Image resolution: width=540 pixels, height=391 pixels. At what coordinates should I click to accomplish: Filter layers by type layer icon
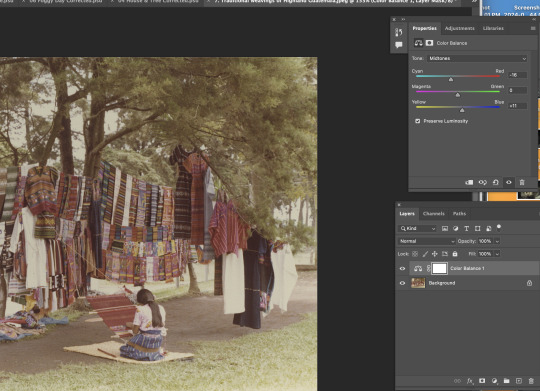click(x=466, y=228)
